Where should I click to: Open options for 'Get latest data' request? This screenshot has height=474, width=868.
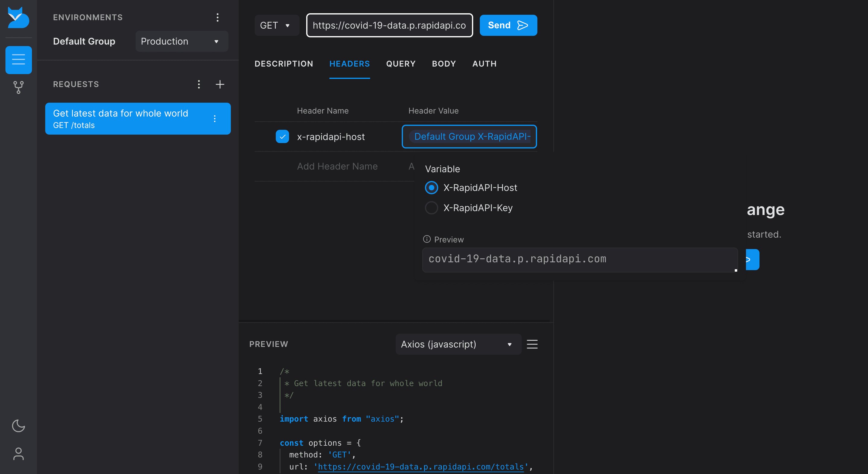(x=215, y=119)
